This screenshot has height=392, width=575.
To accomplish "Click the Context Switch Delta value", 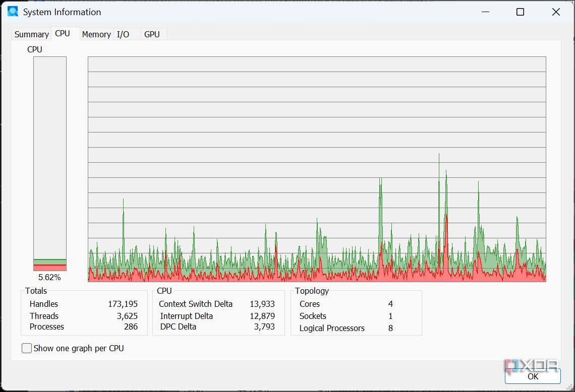I will (x=262, y=304).
